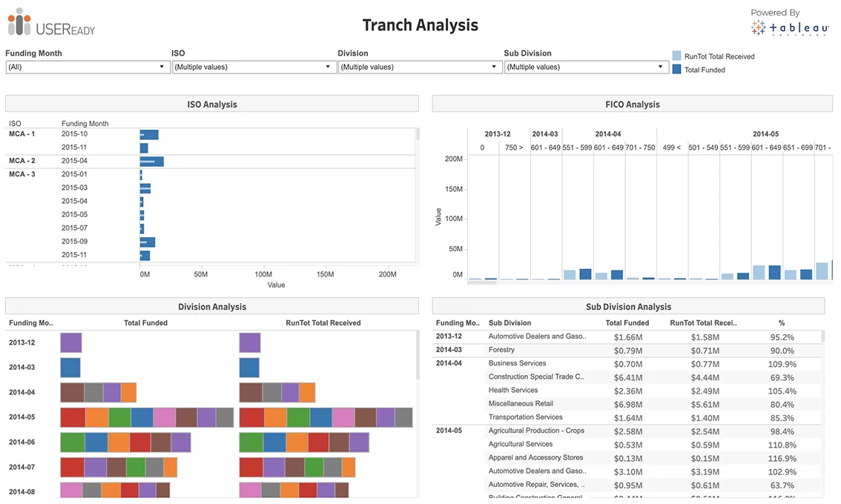This screenshot has width=841, height=504.
Task: Select the MCA - 3 row label
Action: 22,173
